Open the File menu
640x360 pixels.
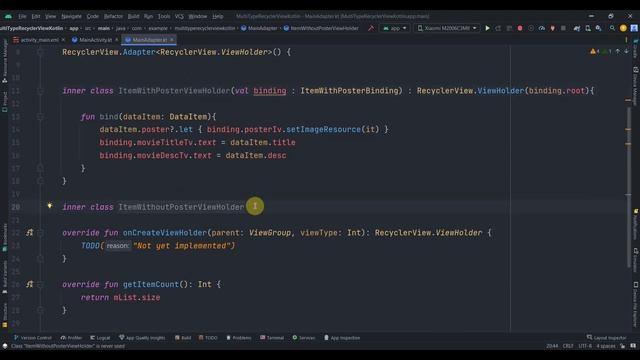pyautogui.click(x=22, y=16)
